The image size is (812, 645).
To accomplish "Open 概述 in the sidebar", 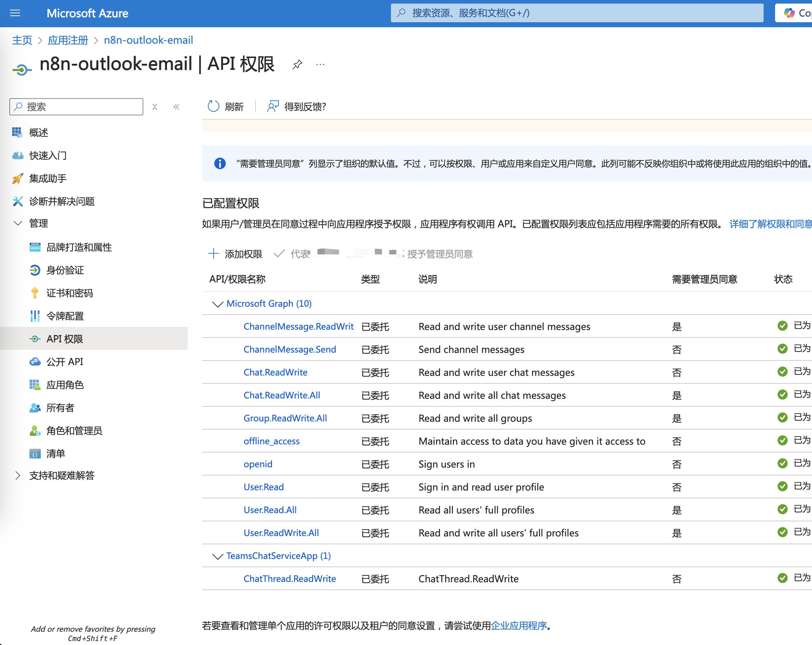I will [38, 133].
